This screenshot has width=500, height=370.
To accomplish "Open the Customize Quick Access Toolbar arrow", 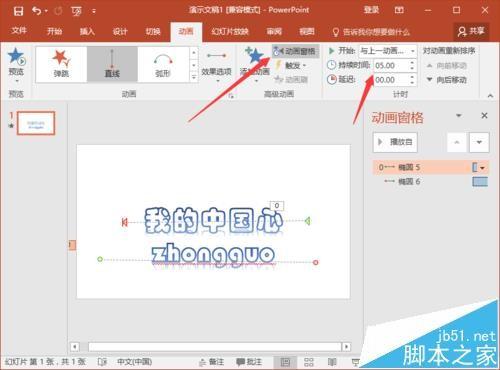I will click(94, 11).
